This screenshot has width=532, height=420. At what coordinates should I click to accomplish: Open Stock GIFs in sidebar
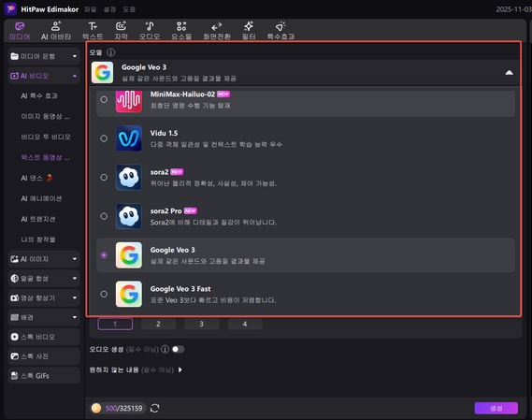pyautogui.click(x=44, y=376)
